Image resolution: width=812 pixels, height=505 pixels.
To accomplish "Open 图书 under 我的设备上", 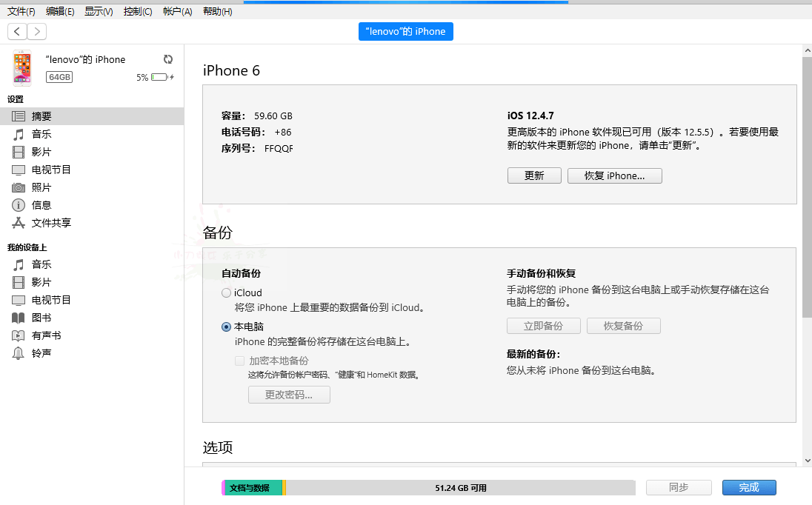I will click(41, 318).
